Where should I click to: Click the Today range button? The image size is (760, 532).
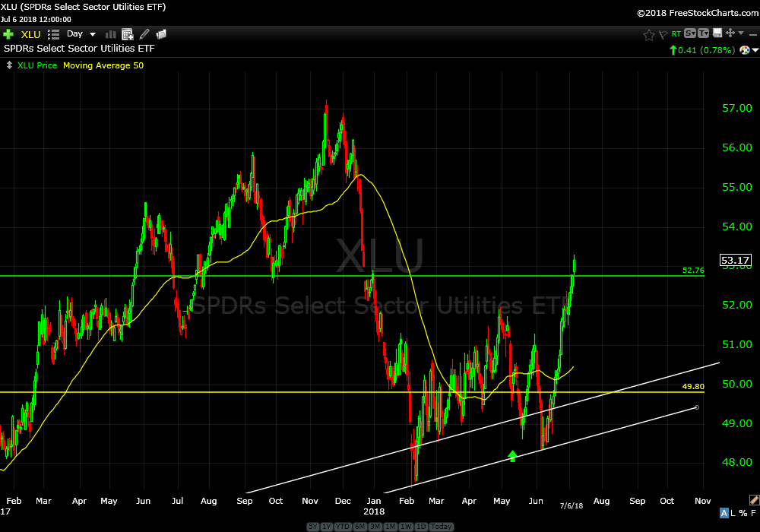(441, 527)
